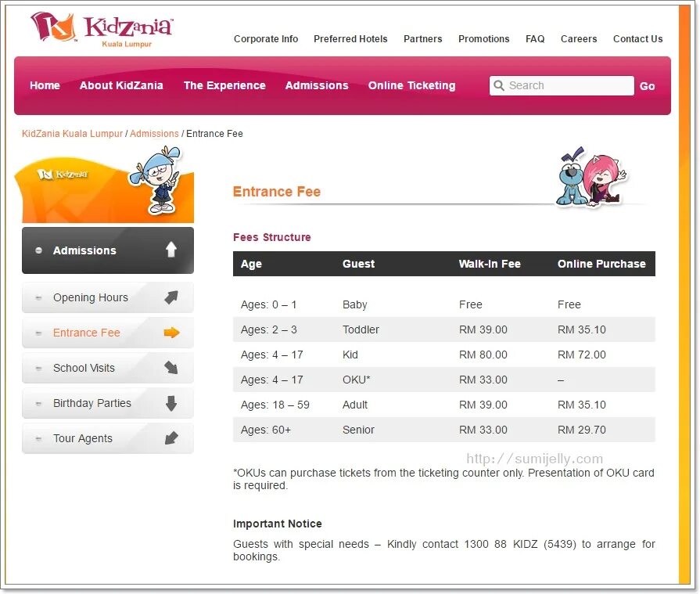Open School Visits in sidebar
This screenshot has width=700, height=594.
[108, 368]
